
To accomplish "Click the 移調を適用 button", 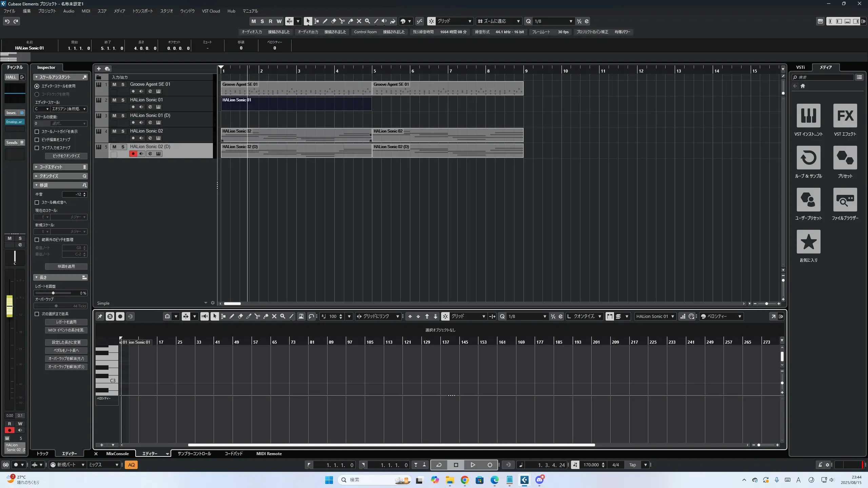I will click(66, 266).
